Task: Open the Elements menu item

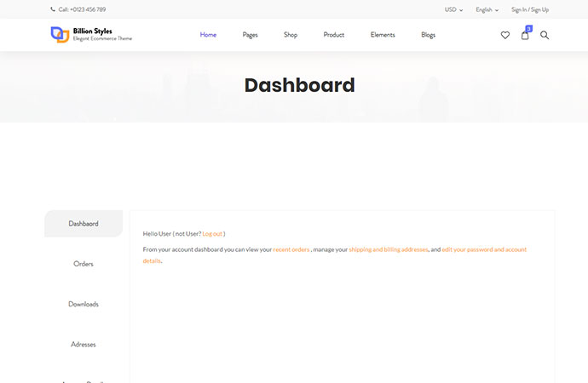Action: [x=383, y=35]
